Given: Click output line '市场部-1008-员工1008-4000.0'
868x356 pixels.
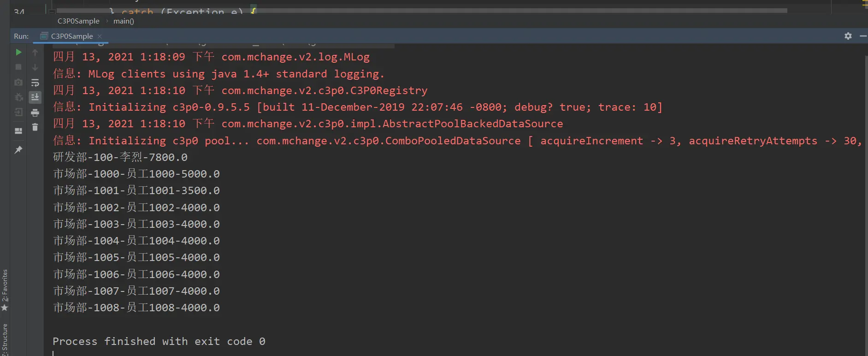Looking at the screenshot, I should (136, 308).
